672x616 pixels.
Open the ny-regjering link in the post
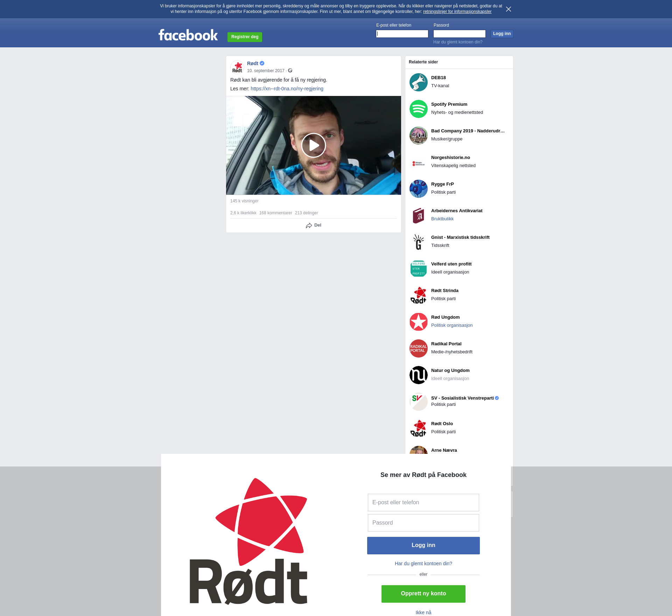(x=287, y=89)
